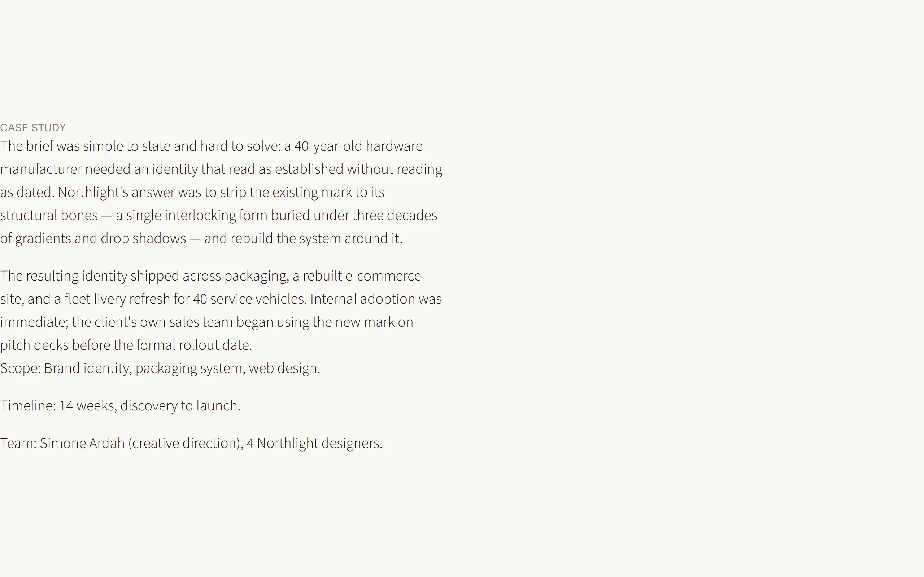
Task: Click the line "pitch decks before the formal rollout date"
Action: (126, 345)
